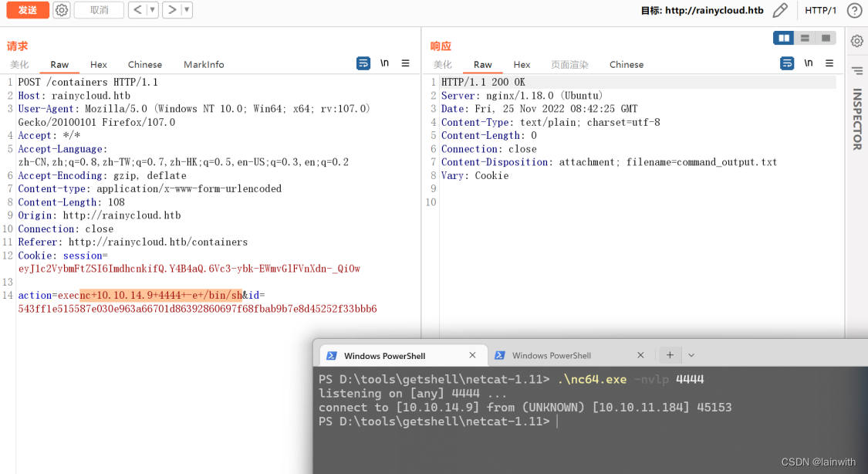Open the response Chinese tab
The height and width of the screenshot is (474, 868).
[x=627, y=64]
